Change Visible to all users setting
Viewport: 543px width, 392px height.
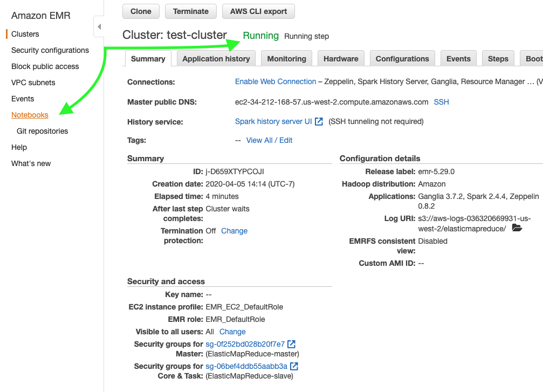click(232, 332)
